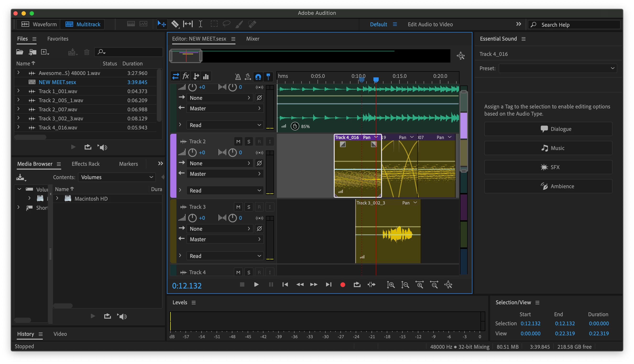The width and height of the screenshot is (634, 364).
Task: Select the Slip tool
Action: [x=188, y=24]
